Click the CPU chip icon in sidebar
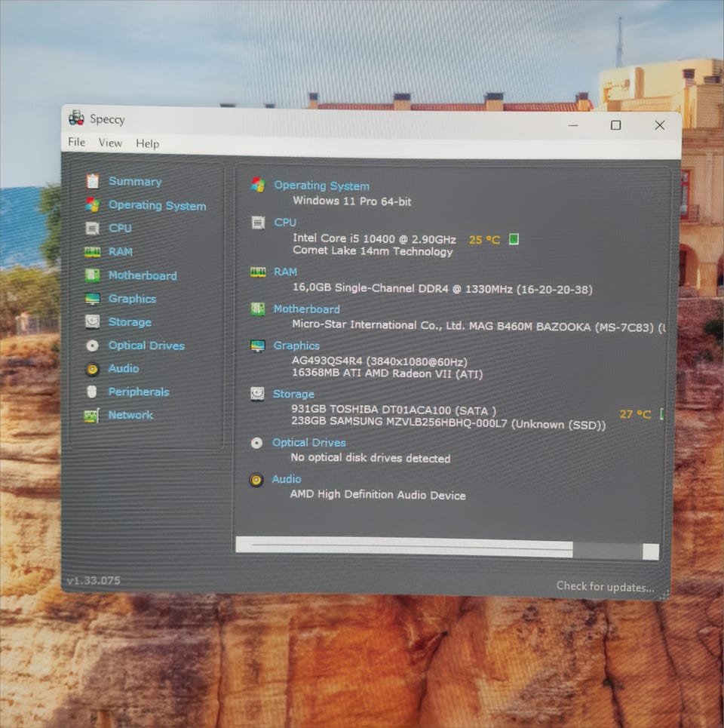Image resolution: width=724 pixels, height=728 pixels. (x=92, y=228)
